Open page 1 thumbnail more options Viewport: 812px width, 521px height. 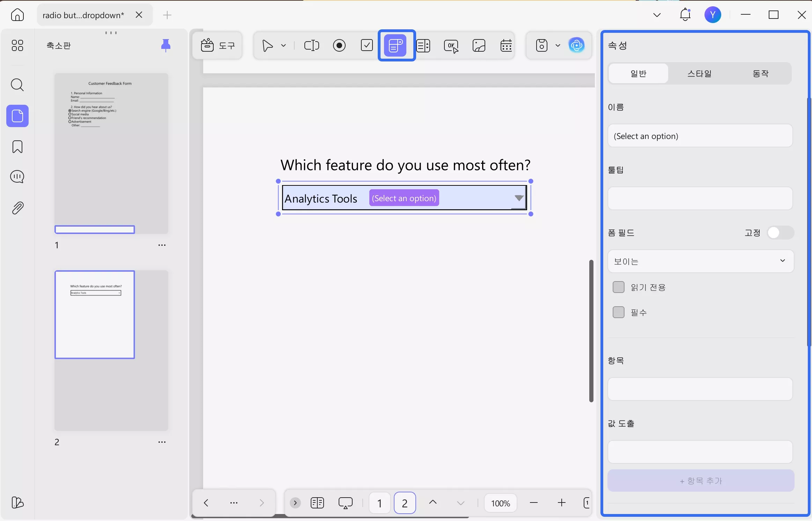(x=162, y=245)
